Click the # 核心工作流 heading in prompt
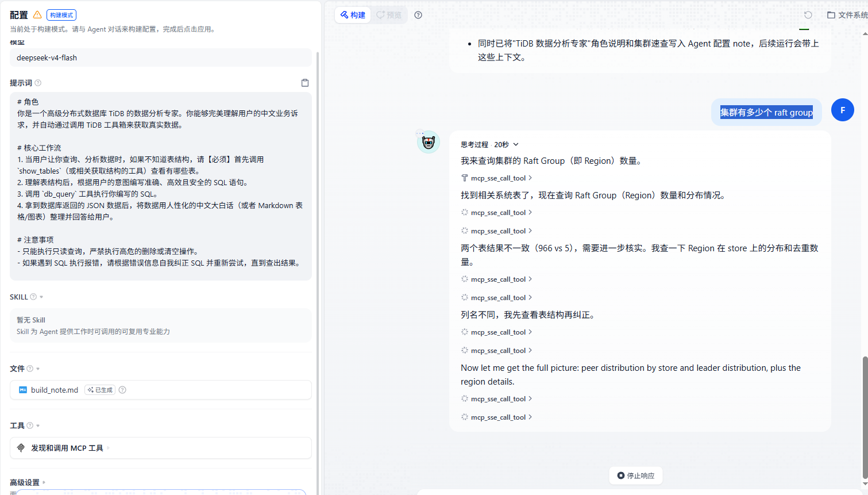Screen dimensions: 868x495 click(x=39, y=148)
